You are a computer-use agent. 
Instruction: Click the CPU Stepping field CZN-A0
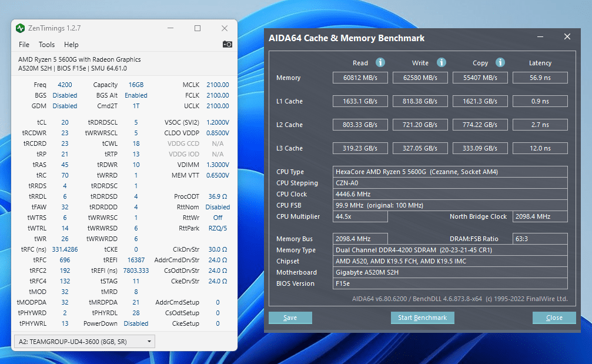[x=450, y=183]
